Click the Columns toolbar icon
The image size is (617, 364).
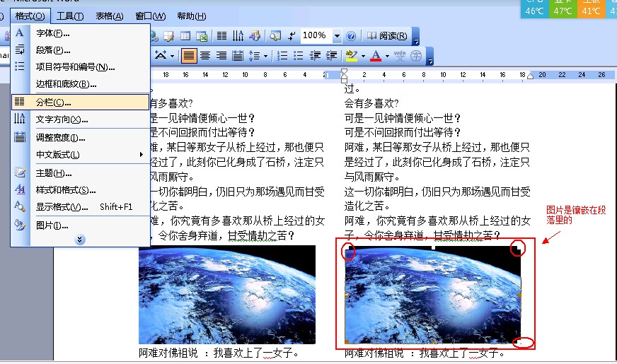tap(221, 36)
